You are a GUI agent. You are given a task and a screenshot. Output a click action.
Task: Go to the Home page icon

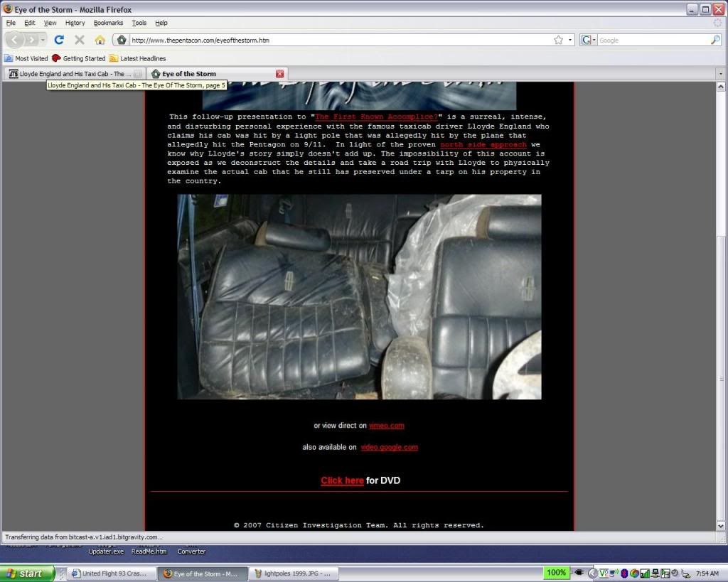[x=100, y=40]
